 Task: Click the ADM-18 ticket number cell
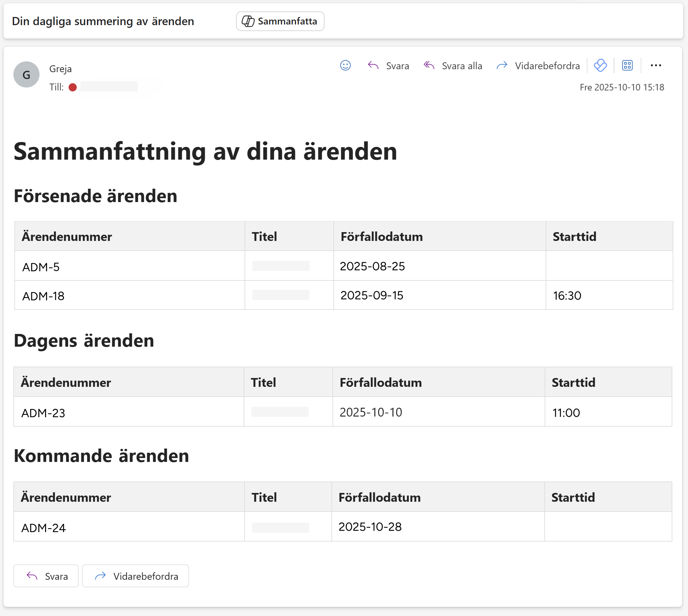coord(43,296)
